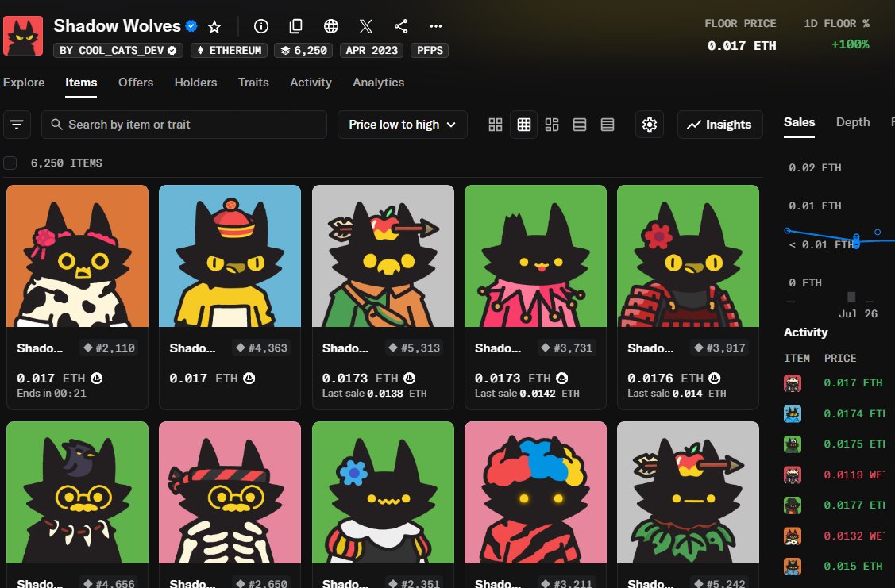Open Shadow Wolf #3,731 item image

point(535,256)
